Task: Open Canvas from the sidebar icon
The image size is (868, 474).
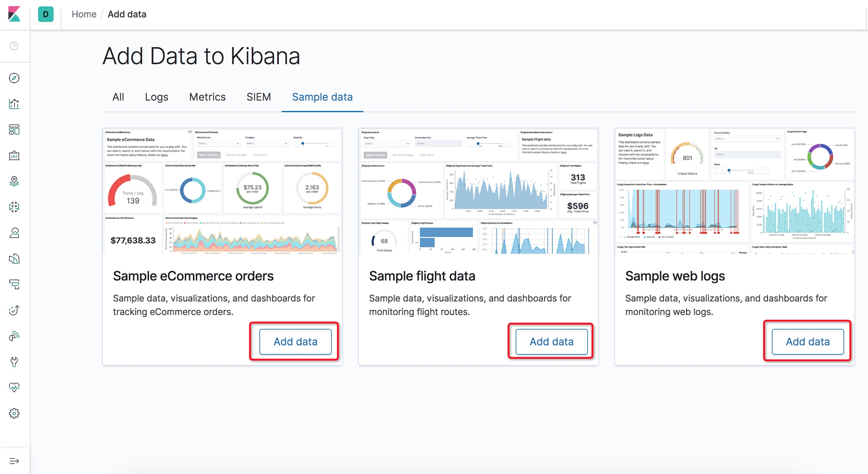Action: coord(14,155)
